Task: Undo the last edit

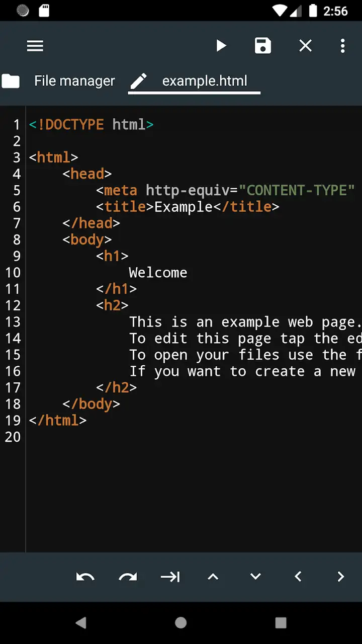Action: [x=85, y=577]
